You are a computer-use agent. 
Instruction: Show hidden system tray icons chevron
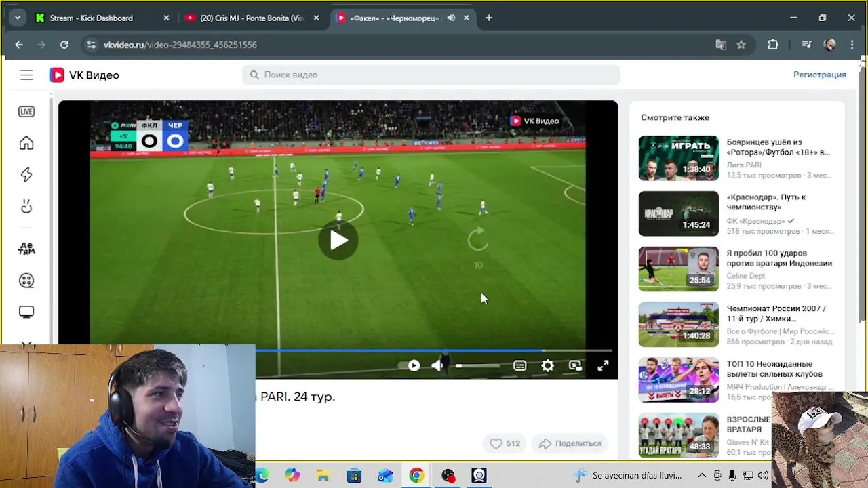click(702, 476)
